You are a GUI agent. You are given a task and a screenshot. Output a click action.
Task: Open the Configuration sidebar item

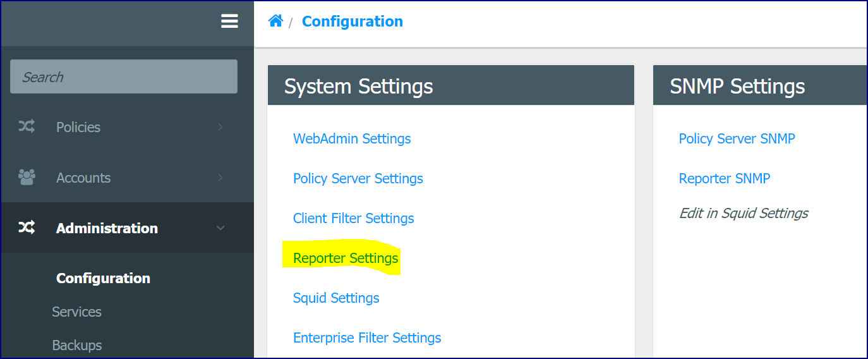pos(103,278)
